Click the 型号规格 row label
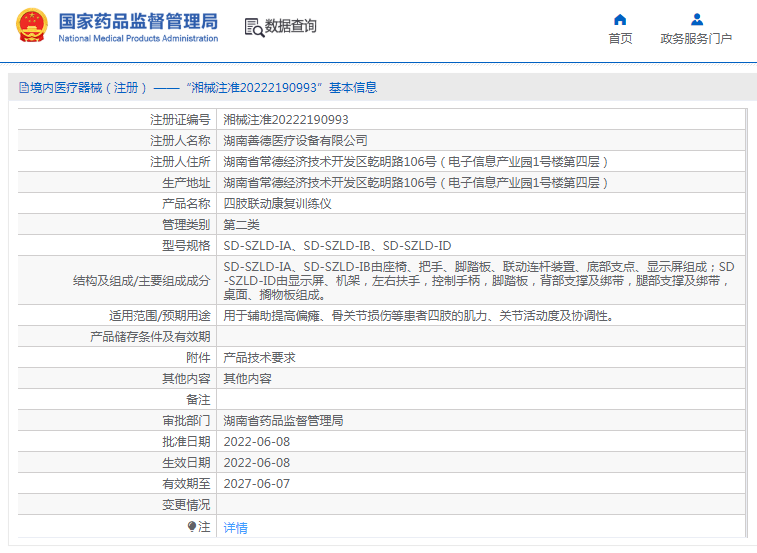Screen dimensions: 757x553 point(186,246)
